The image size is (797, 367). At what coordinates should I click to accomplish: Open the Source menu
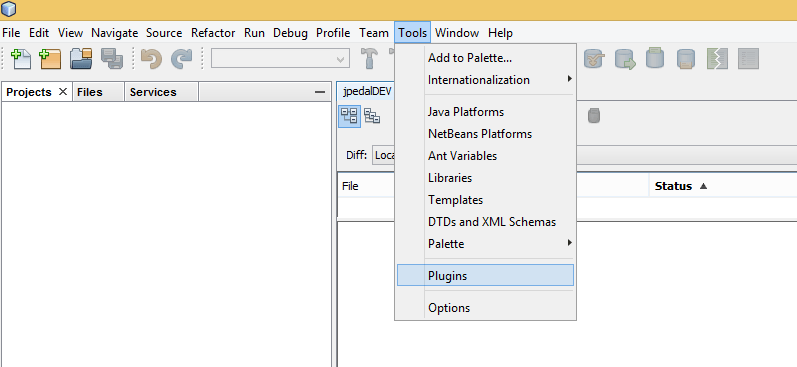(164, 33)
